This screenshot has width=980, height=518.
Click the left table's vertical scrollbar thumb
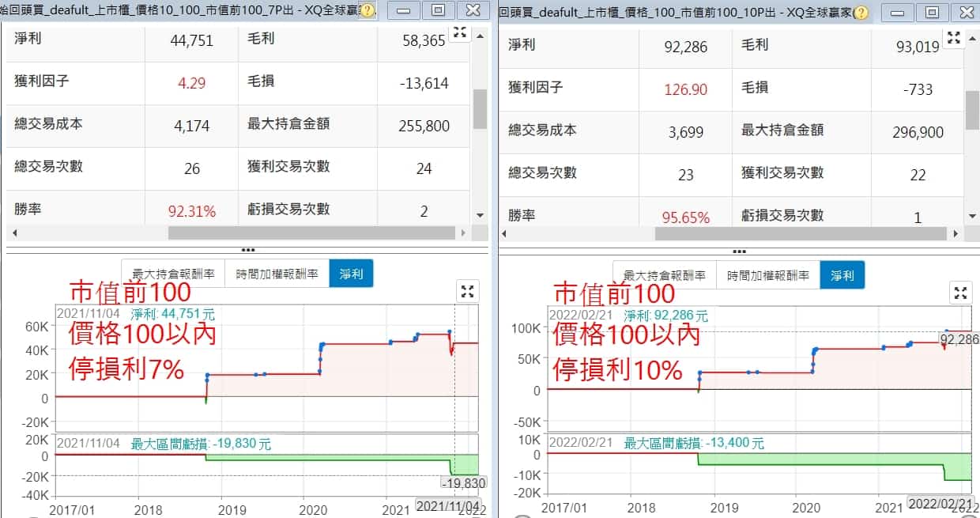[479, 109]
